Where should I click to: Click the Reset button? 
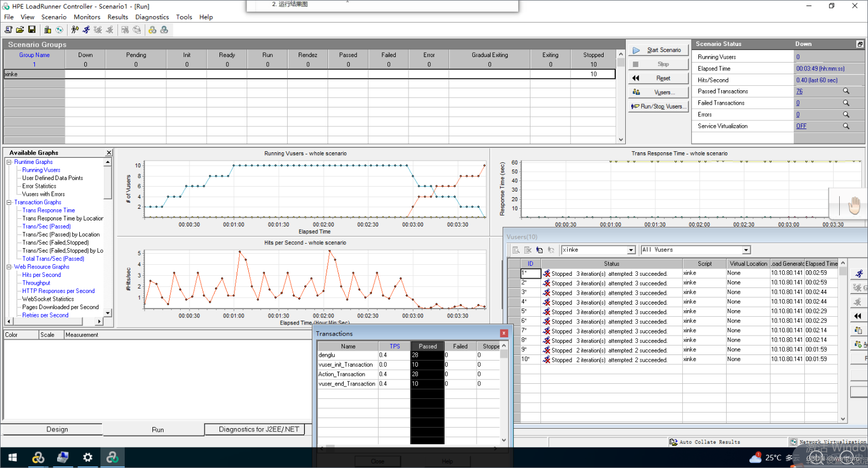[658, 78]
